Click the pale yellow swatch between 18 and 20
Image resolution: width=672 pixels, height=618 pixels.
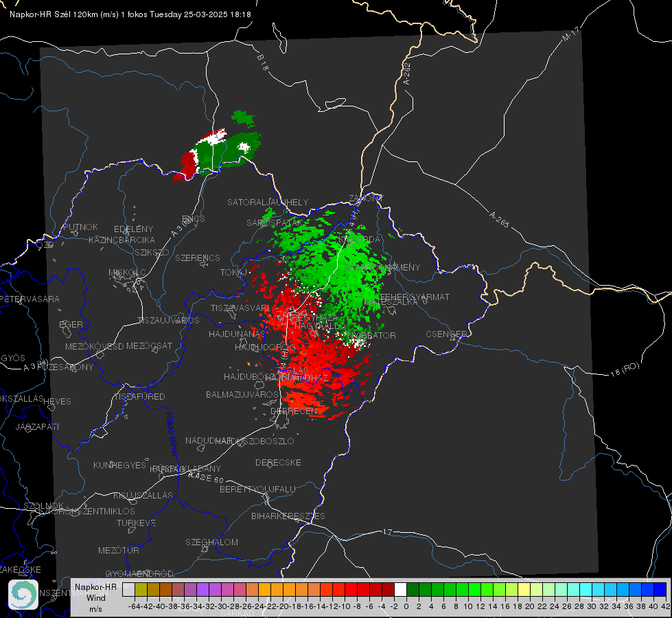(524, 590)
